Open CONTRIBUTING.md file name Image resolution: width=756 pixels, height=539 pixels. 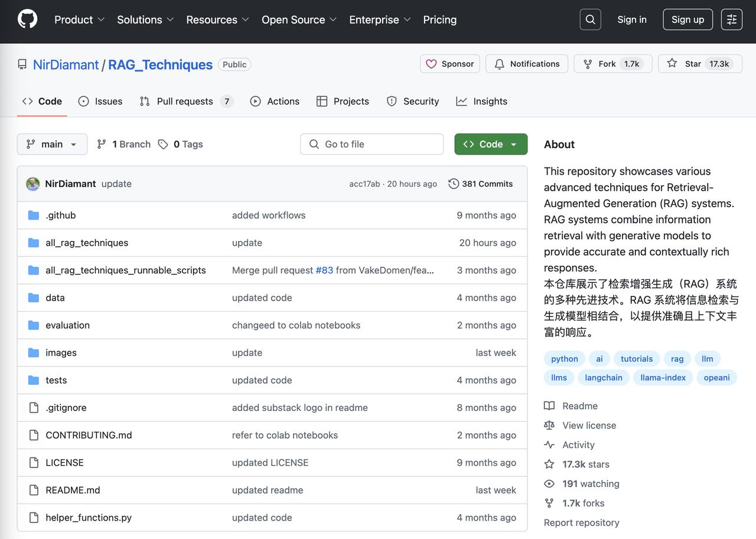pos(89,435)
